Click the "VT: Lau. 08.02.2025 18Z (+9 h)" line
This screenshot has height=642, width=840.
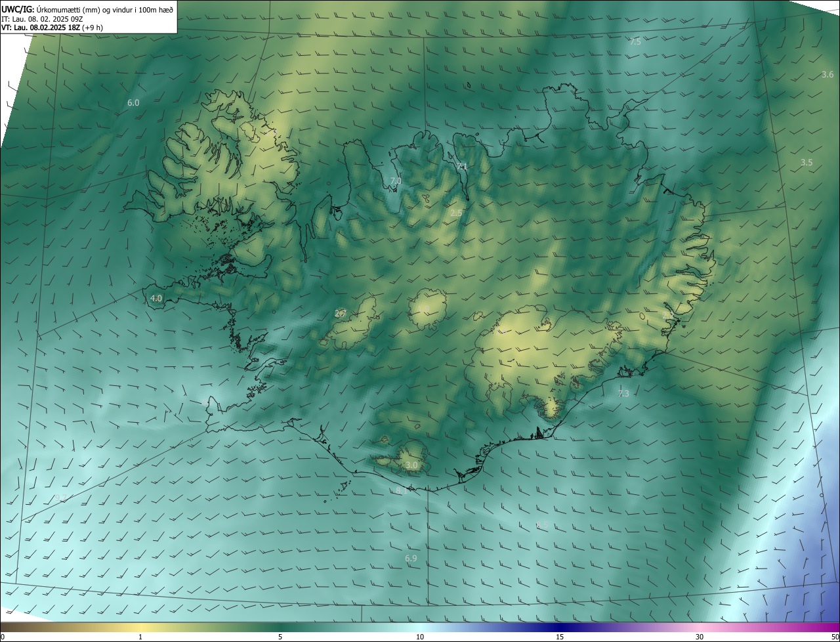pos(52,28)
